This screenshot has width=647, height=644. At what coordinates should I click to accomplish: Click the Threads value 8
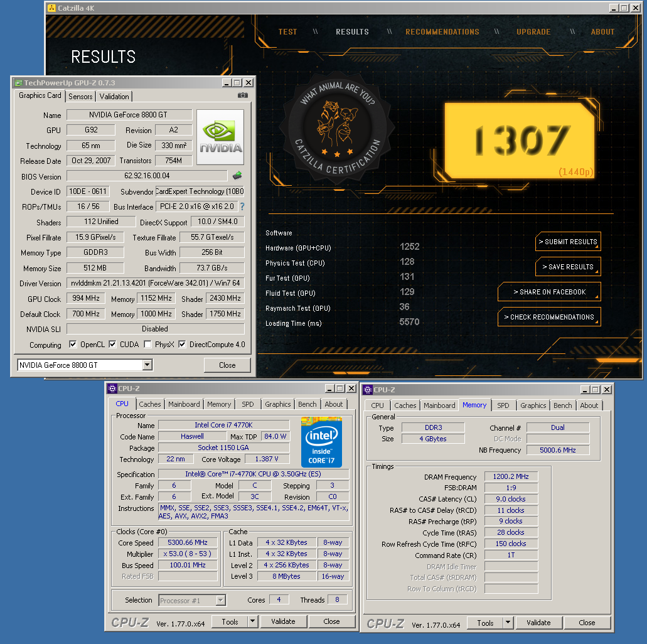[x=337, y=599]
